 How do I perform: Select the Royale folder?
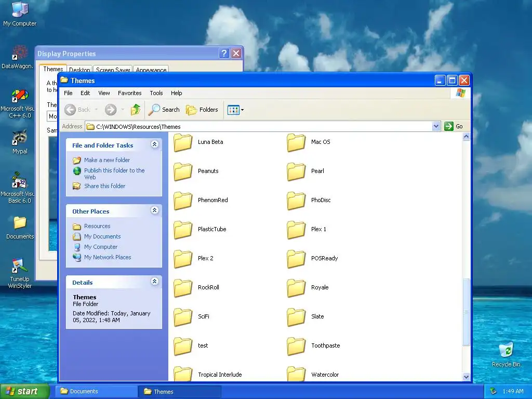308,287
